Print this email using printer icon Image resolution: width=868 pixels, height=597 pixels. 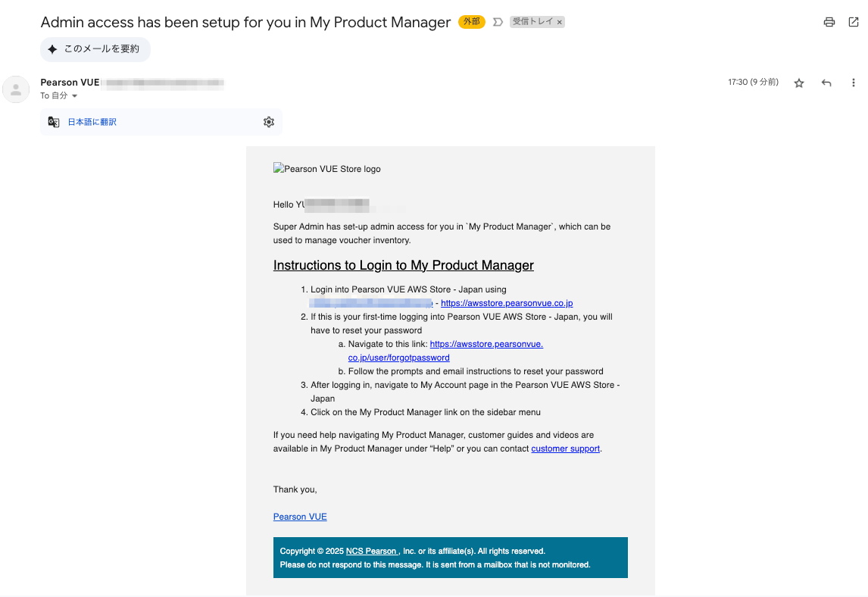click(x=829, y=22)
